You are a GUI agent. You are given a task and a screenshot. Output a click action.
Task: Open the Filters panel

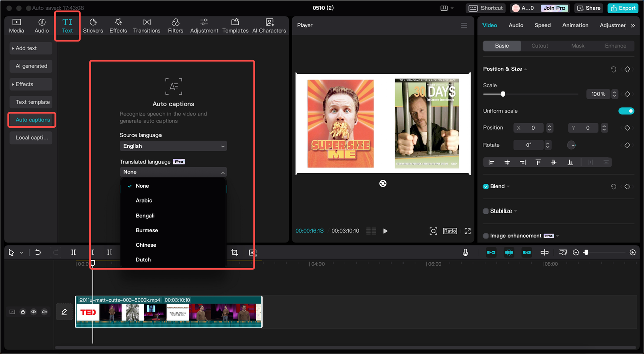tap(175, 26)
